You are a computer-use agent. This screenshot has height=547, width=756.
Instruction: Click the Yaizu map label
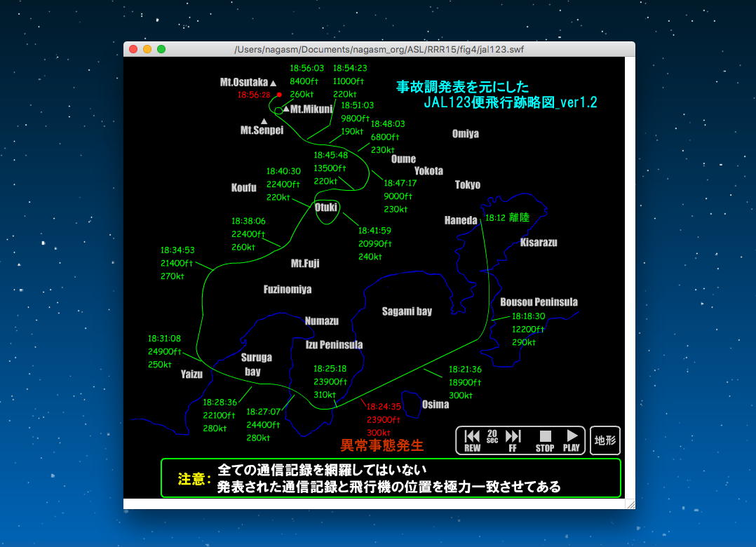(x=192, y=374)
